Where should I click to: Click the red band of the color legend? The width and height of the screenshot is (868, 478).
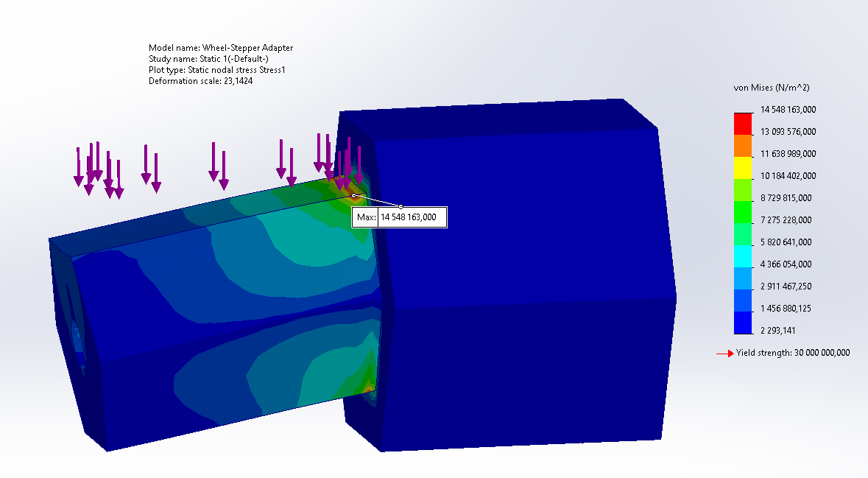[x=743, y=124]
